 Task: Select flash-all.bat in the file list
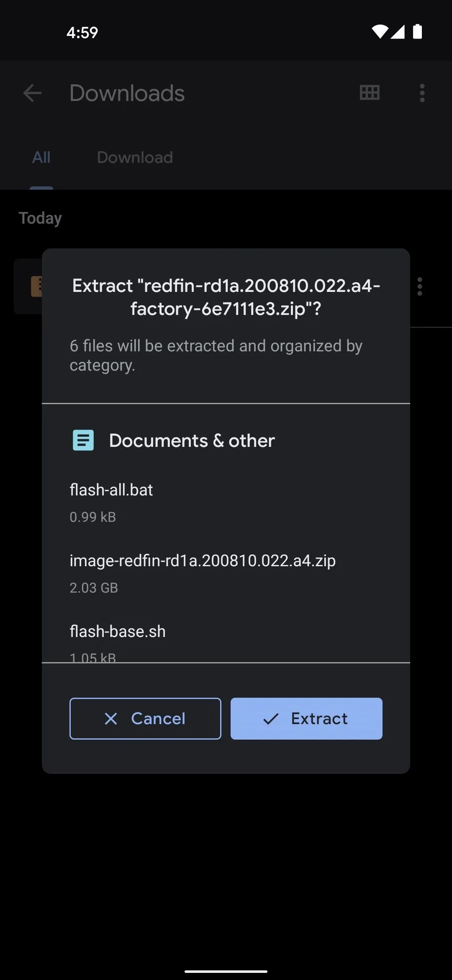226,502
